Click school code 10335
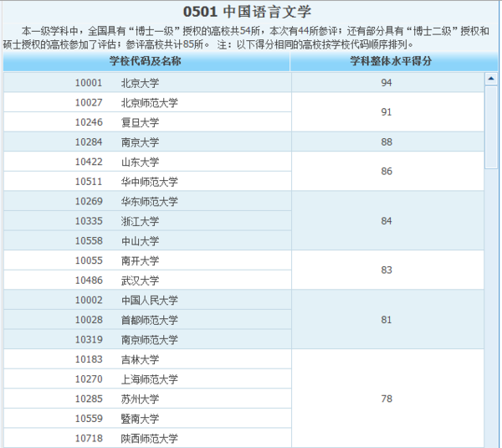The height and width of the screenshot is (448, 502). click(x=89, y=221)
